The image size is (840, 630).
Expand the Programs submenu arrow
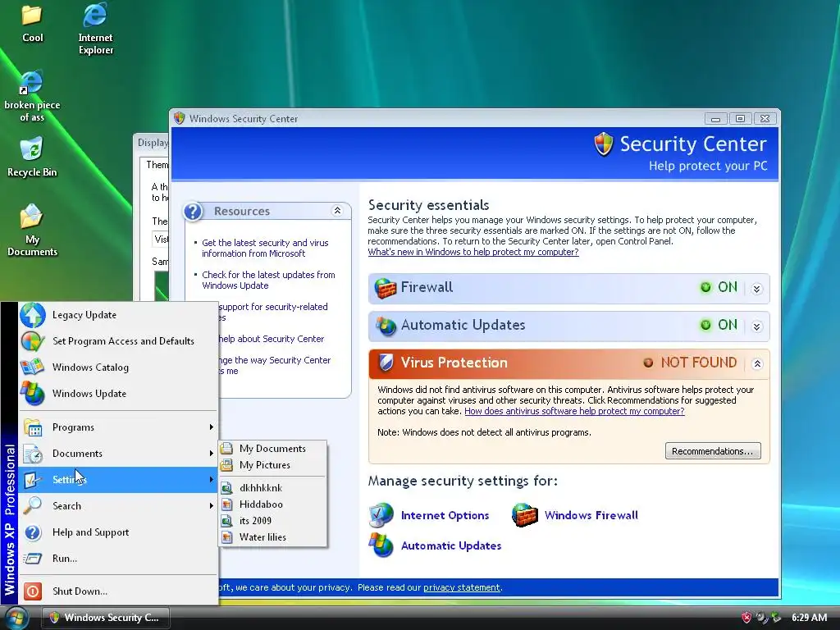pyautogui.click(x=211, y=427)
